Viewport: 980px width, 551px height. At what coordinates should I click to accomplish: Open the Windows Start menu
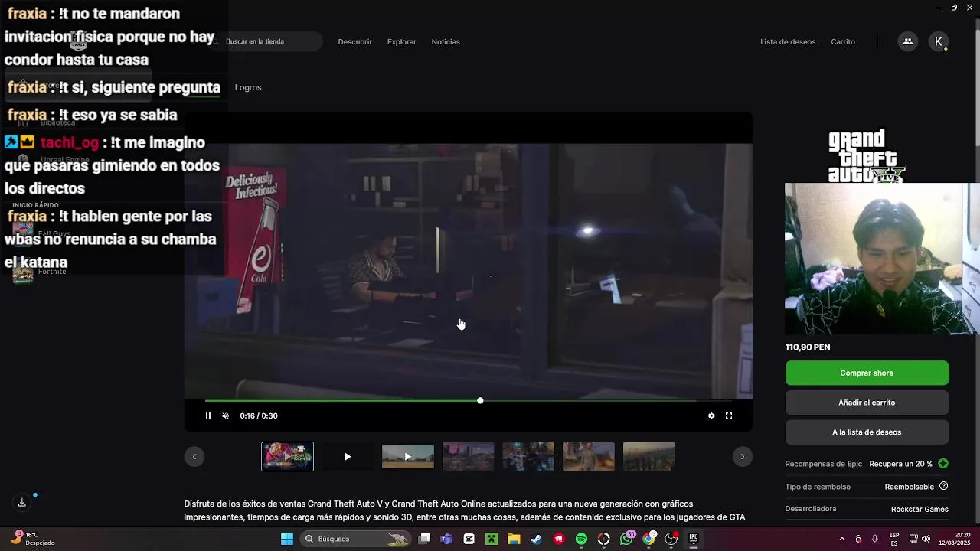287,539
